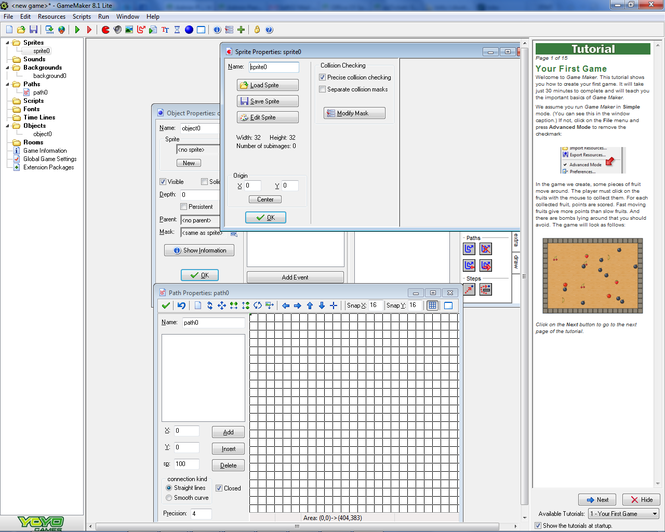The width and height of the screenshot is (665, 532).
Task: Open the Scripts menu
Action: [81, 17]
